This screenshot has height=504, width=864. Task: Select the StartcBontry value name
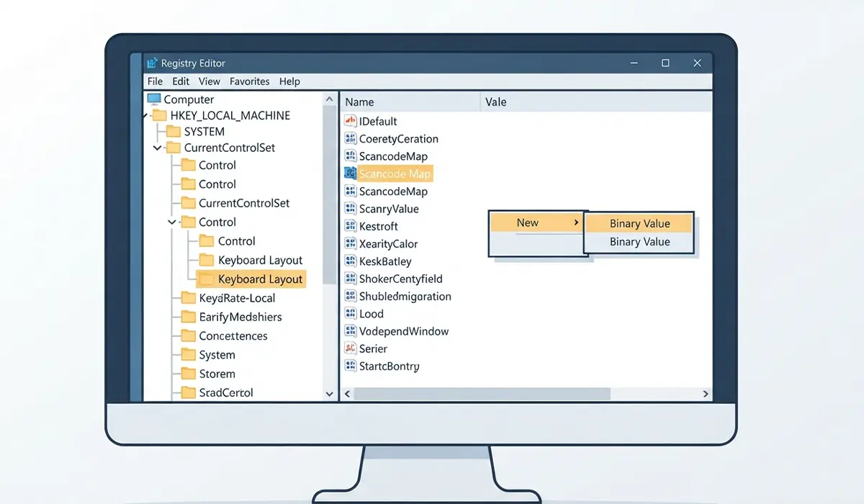pyautogui.click(x=390, y=366)
